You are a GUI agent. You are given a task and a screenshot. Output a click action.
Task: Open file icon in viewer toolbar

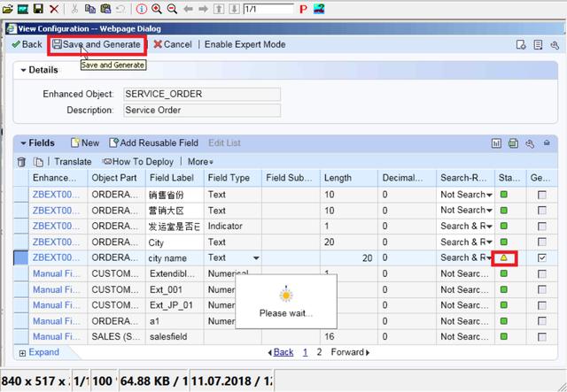(x=8, y=9)
